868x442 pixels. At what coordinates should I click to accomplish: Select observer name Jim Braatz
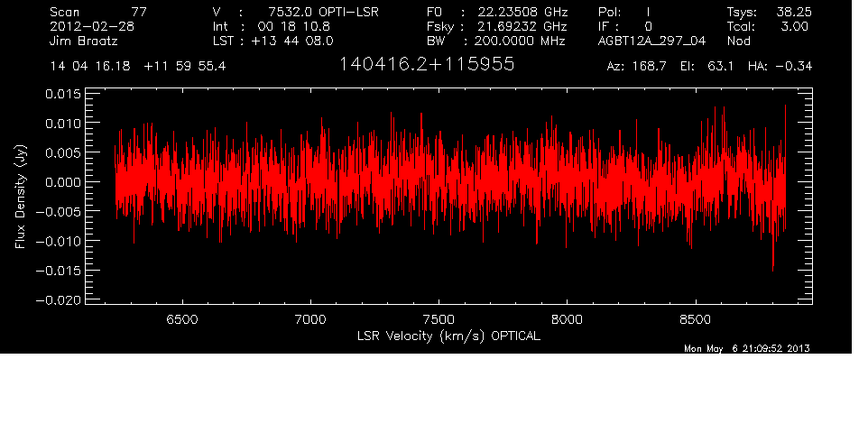[84, 41]
